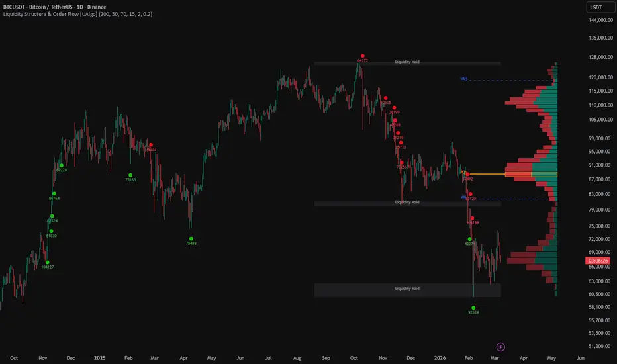
Task: Select the green marker labeled 42274
Action: click(x=469, y=239)
